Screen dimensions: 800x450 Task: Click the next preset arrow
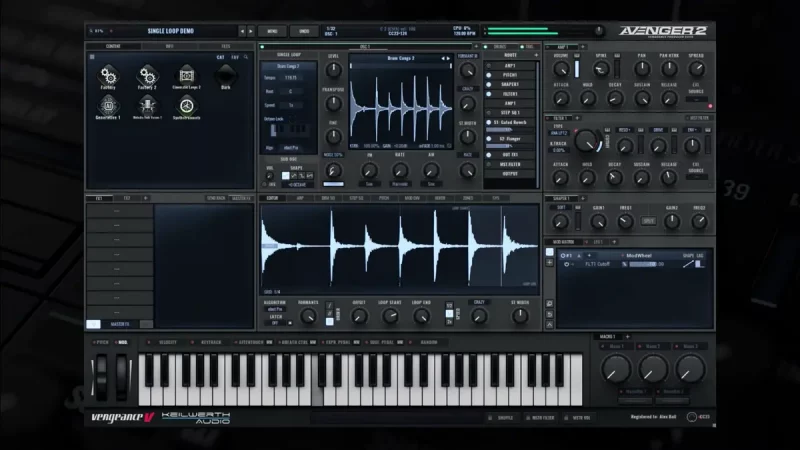(249, 31)
